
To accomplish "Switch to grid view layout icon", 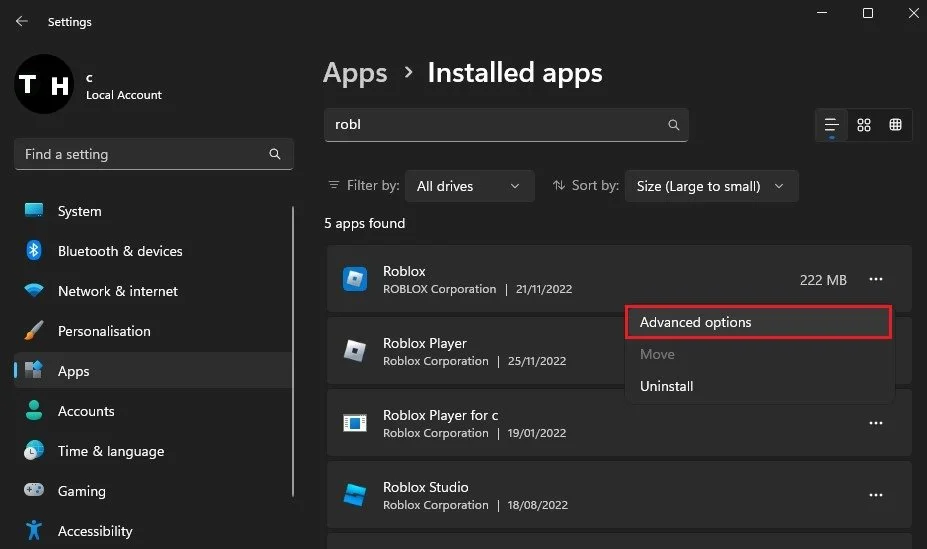I will point(864,125).
